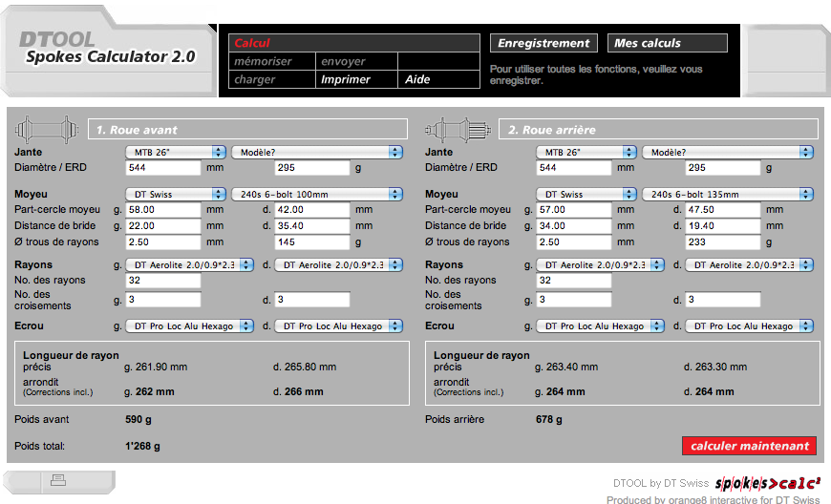Click front left Distance de bride field 22.00
831x504 pixels.
[163, 226]
